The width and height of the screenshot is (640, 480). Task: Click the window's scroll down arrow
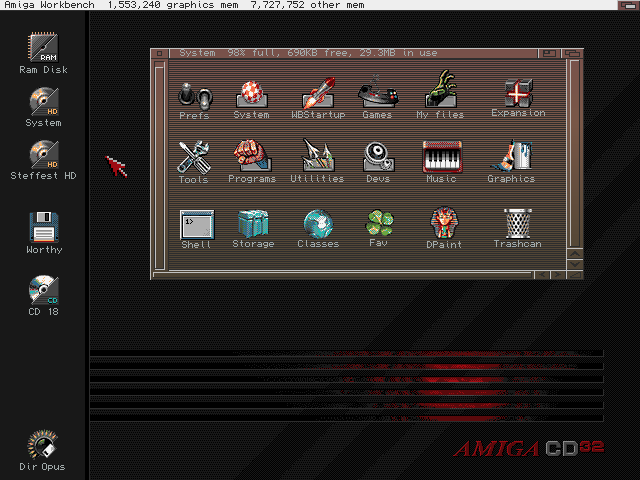575,264
